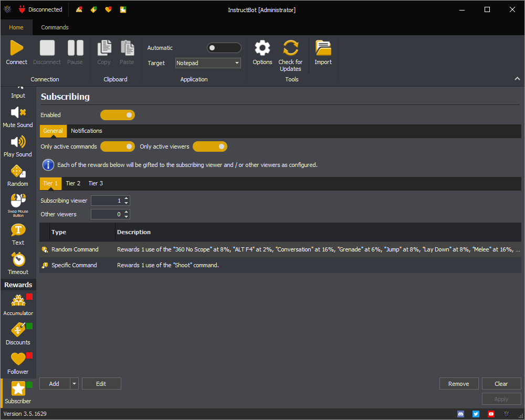The height and width of the screenshot is (420, 525).
Task: Click the Disconnect stop icon
Action: [47, 48]
